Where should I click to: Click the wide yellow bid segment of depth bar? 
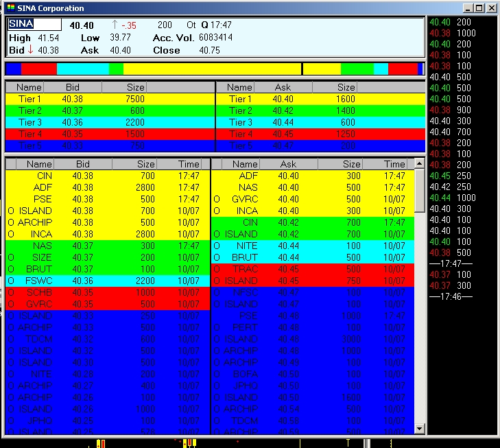click(x=212, y=69)
